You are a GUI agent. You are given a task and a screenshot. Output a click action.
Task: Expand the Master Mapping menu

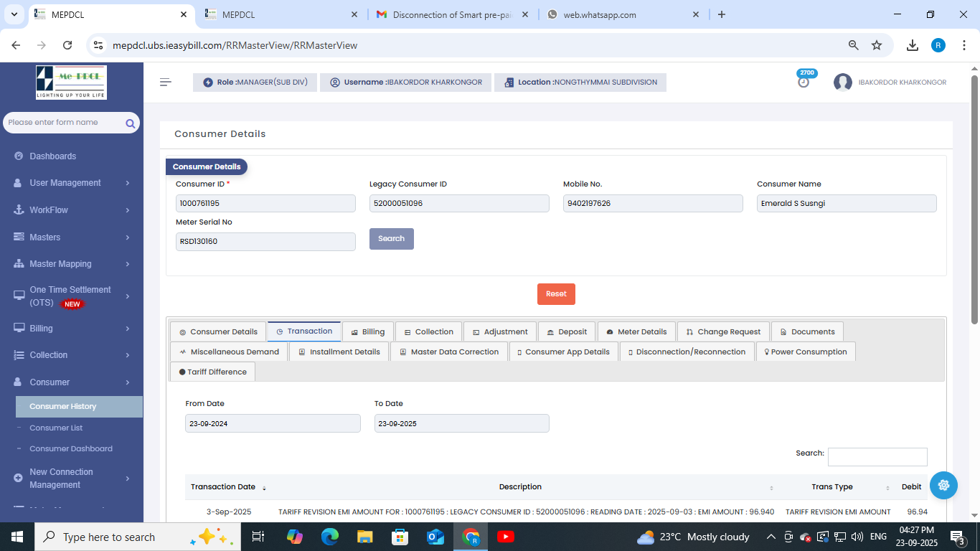coord(71,264)
